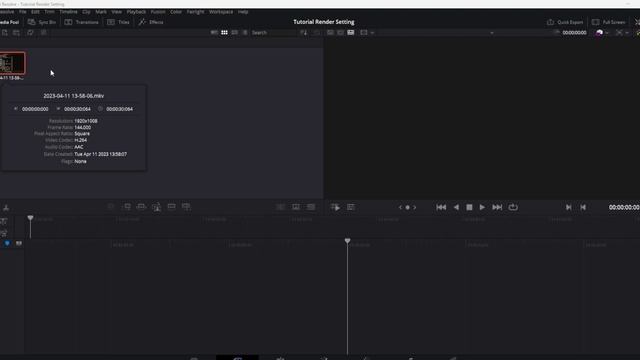This screenshot has height=360, width=640.
Task: Open the Mark menu
Action: [101, 12]
